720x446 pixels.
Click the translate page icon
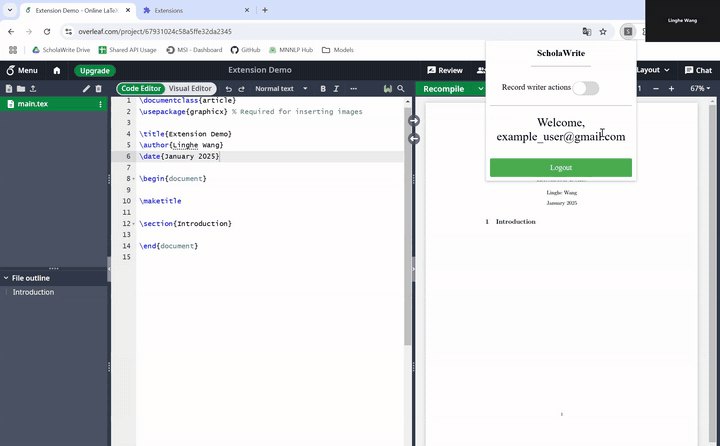[x=586, y=32]
